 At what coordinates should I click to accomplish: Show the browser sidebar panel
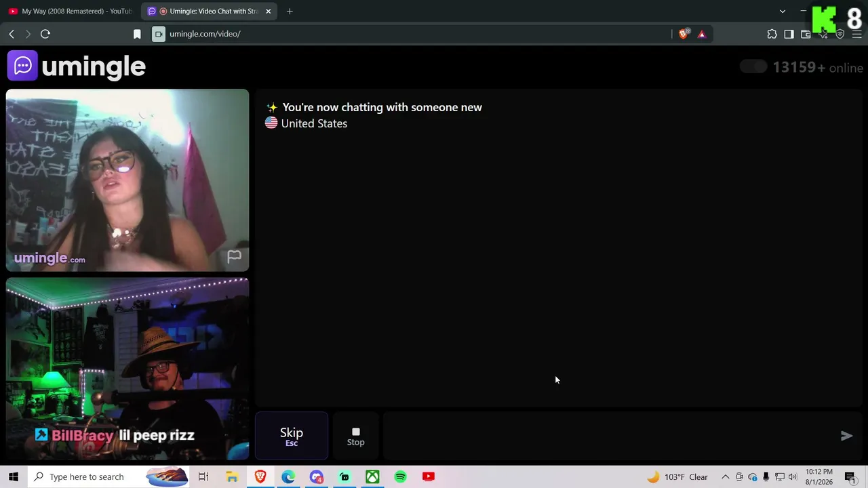point(789,34)
